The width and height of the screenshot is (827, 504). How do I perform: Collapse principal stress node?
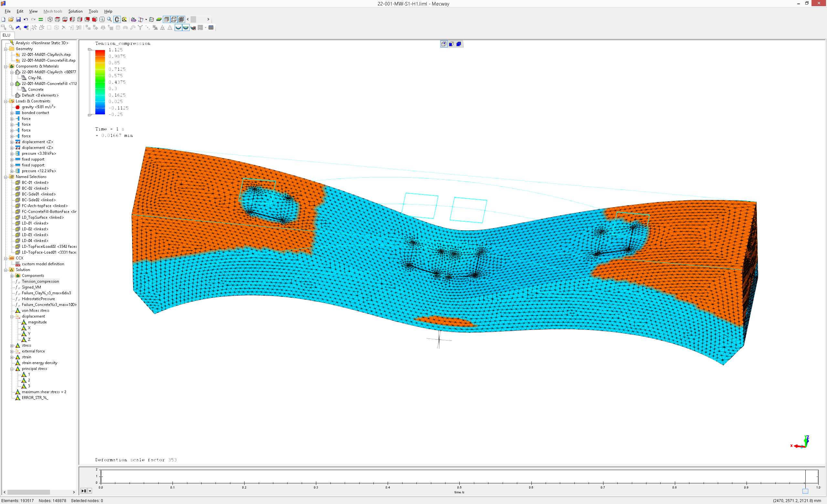pos(12,369)
